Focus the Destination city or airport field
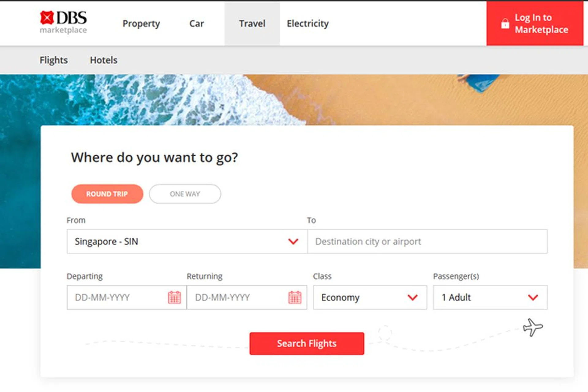Viewport: 588px width, 392px height. coord(427,242)
